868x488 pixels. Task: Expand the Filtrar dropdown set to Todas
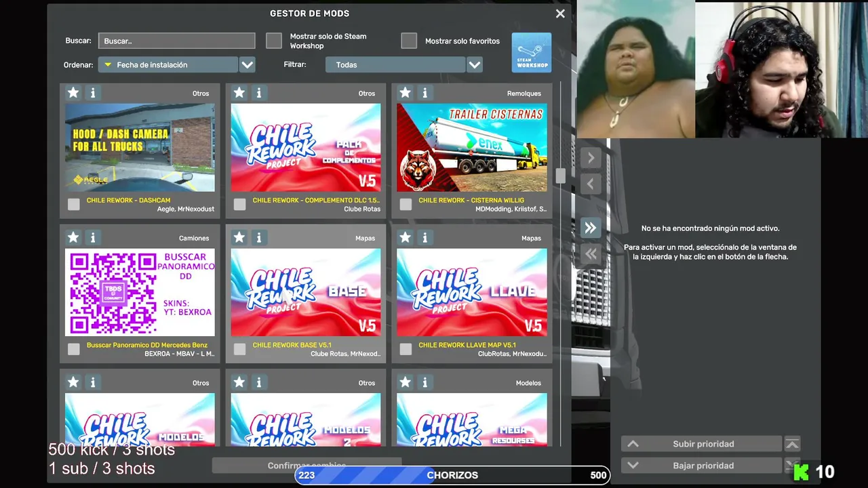pos(404,64)
